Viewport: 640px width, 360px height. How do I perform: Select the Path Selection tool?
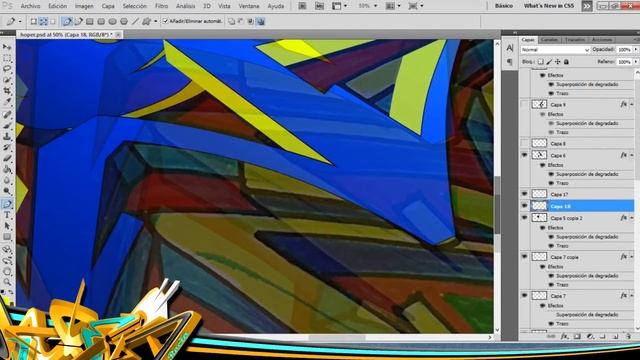[7, 226]
